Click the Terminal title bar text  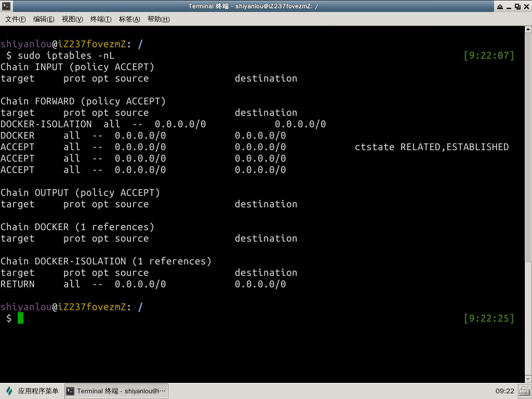(254, 6)
